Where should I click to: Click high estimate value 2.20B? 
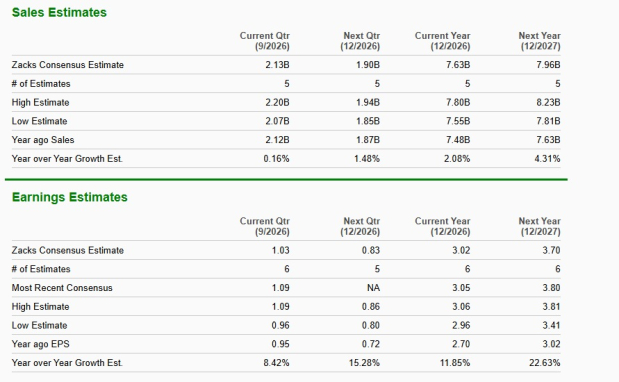(277, 103)
